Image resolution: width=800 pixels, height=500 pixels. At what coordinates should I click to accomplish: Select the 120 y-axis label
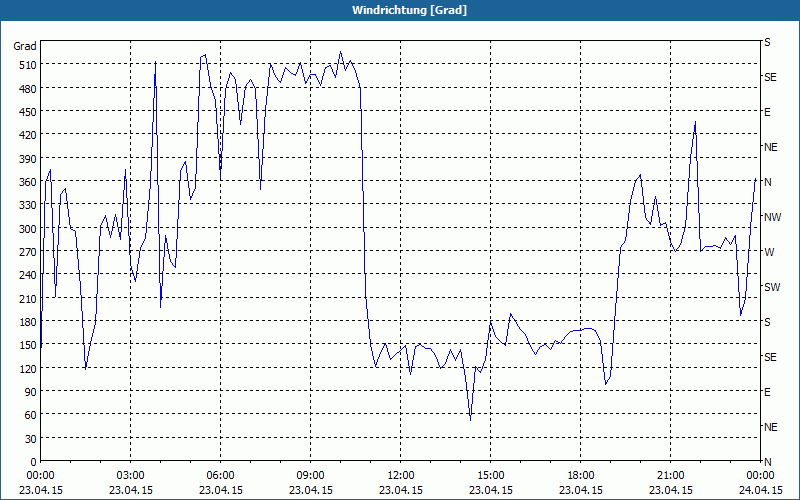(28, 369)
